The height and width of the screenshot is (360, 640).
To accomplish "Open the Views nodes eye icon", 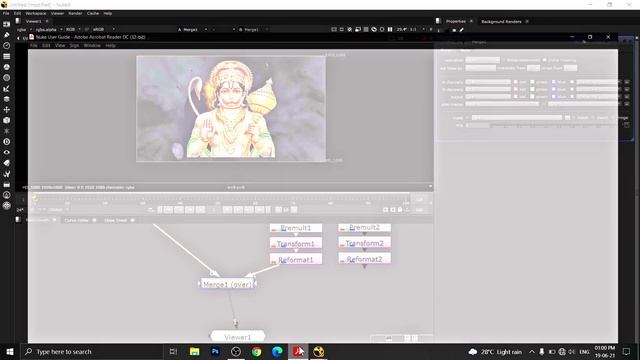I will (x=7, y=152).
